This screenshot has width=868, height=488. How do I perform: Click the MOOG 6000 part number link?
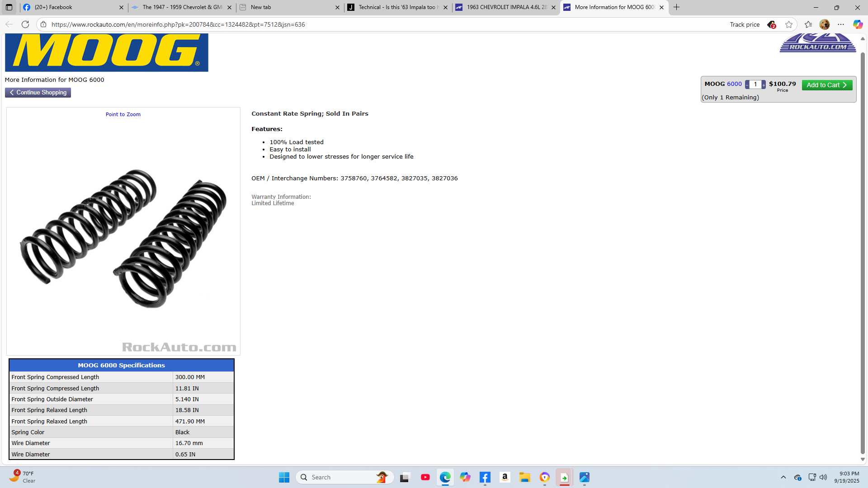tap(734, 84)
